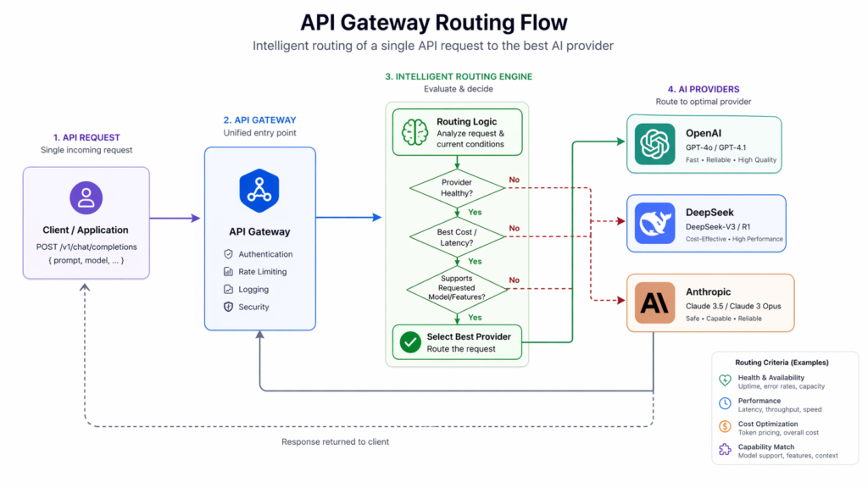Toggle the Provider Healthy decision

(x=456, y=186)
